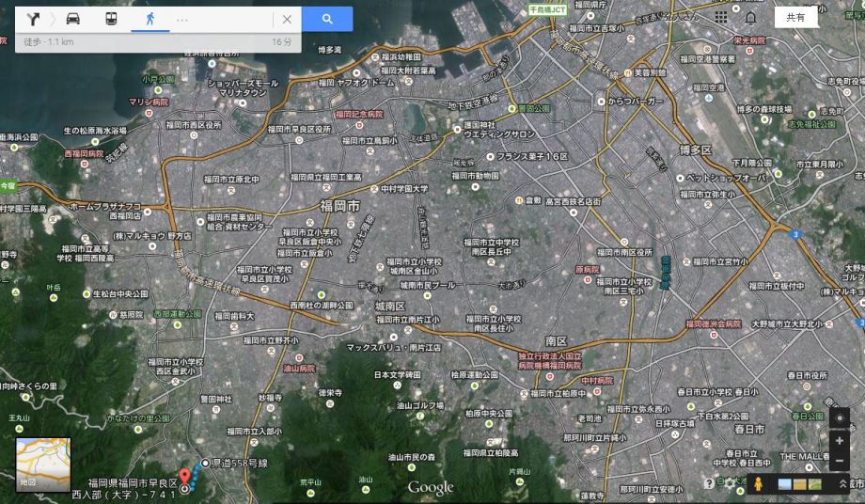Click the red destination pin
Image resolution: width=865 pixels, height=504 pixels.
point(185,477)
